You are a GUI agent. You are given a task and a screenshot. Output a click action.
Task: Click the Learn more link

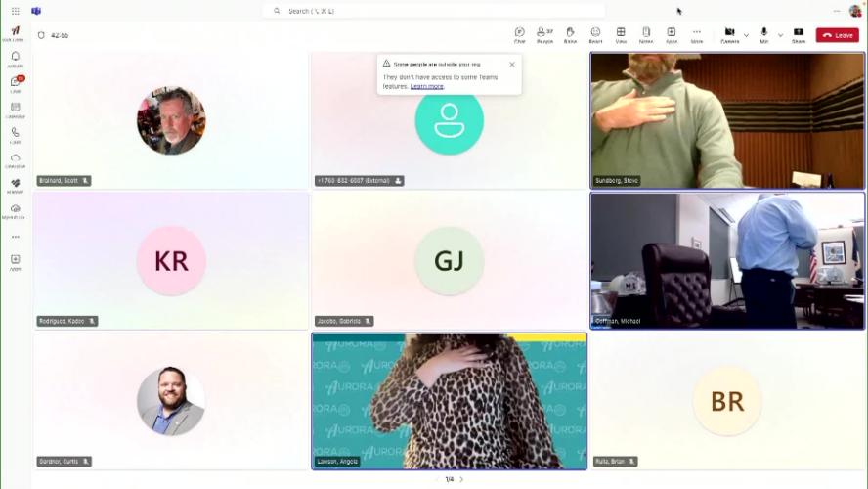[x=426, y=86]
